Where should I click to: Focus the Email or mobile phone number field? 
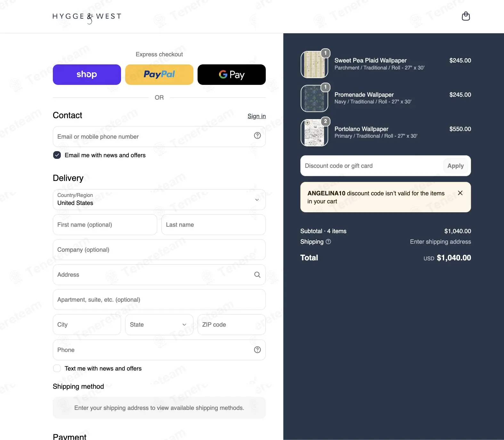click(159, 136)
